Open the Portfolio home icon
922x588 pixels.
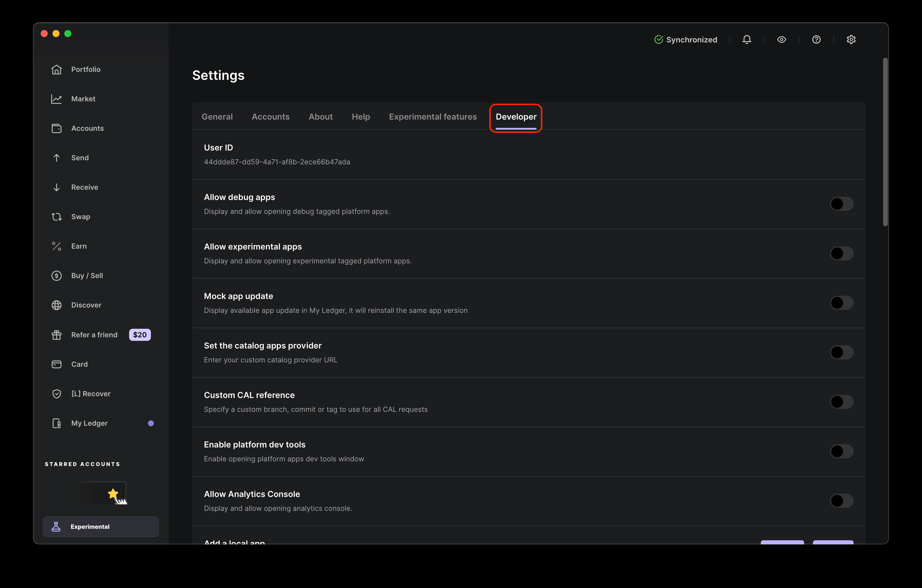(57, 69)
